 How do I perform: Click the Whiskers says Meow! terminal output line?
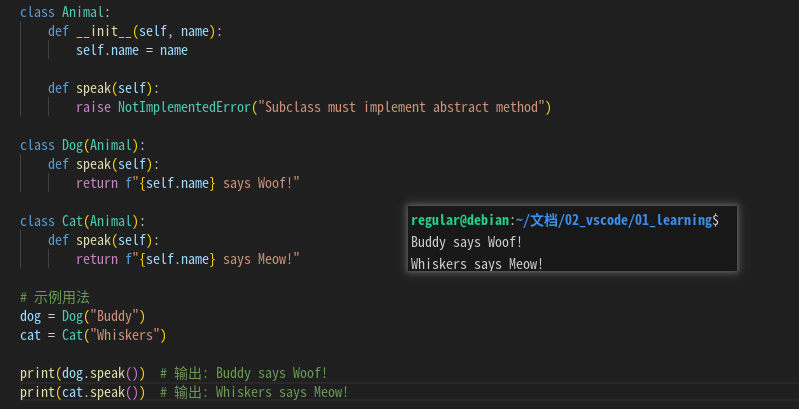(476, 263)
